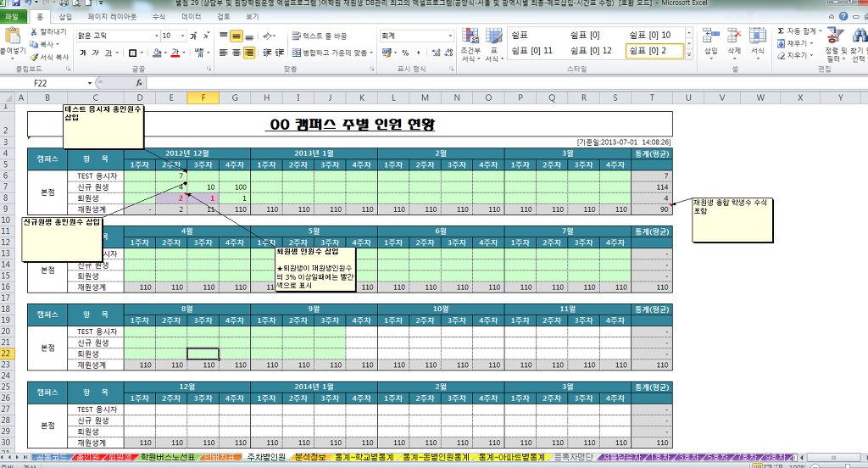The height and width of the screenshot is (468, 868).
Task: Toggle bottom vertical alignment
Action: tap(249, 36)
